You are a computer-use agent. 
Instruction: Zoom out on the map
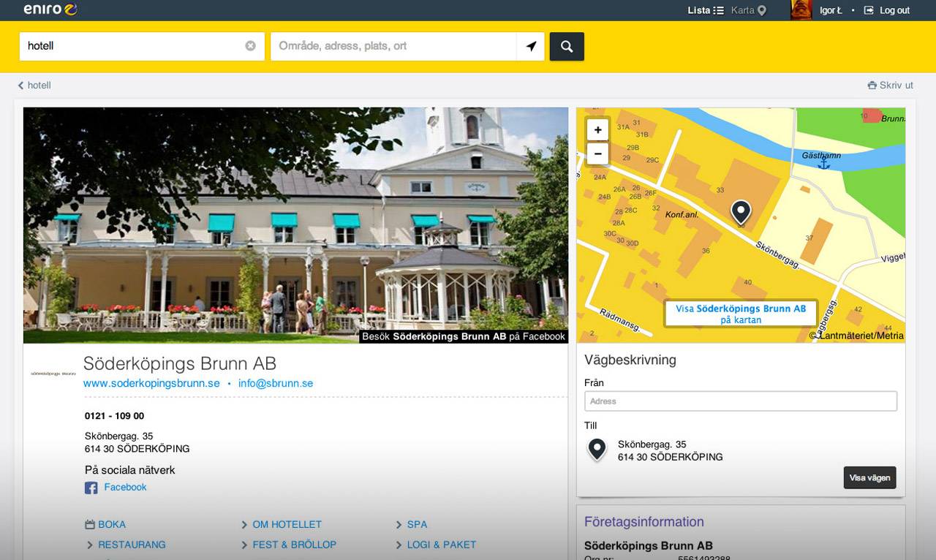597,154
